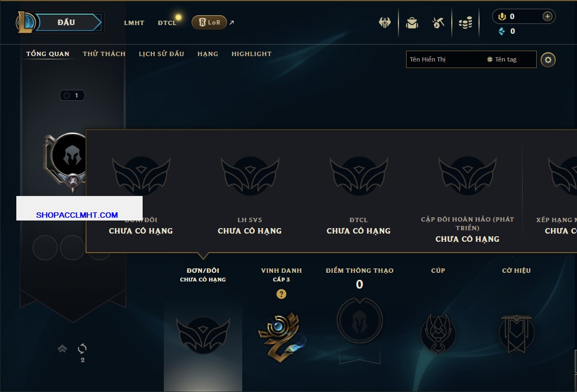Click the refresh arrows icon under banner

[82, 348]
